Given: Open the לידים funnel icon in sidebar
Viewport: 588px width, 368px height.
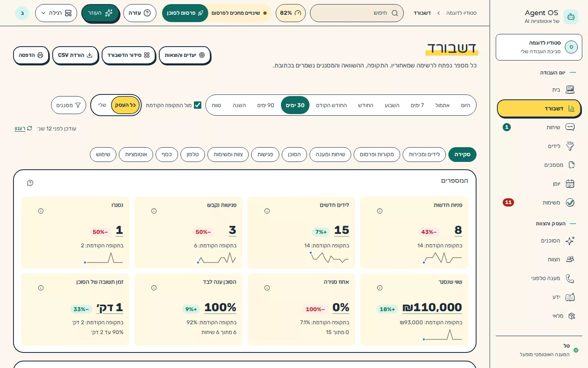Looking at the screenshot, I should coord(570,146).
